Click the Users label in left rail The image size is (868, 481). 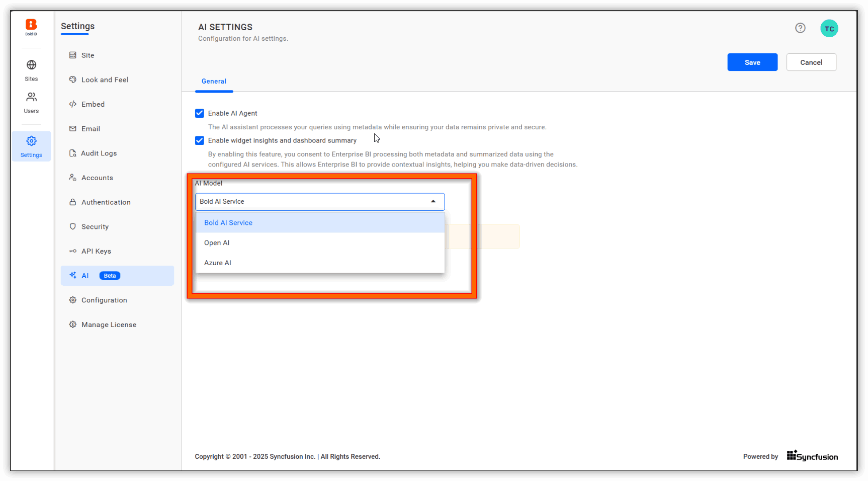pyautogui.click(x=31, y=111)
